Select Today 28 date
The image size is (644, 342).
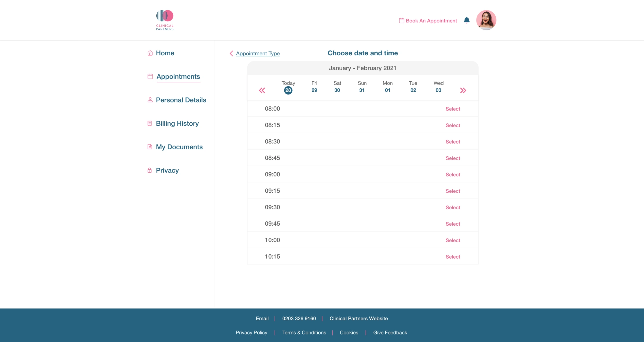(288, 87)
